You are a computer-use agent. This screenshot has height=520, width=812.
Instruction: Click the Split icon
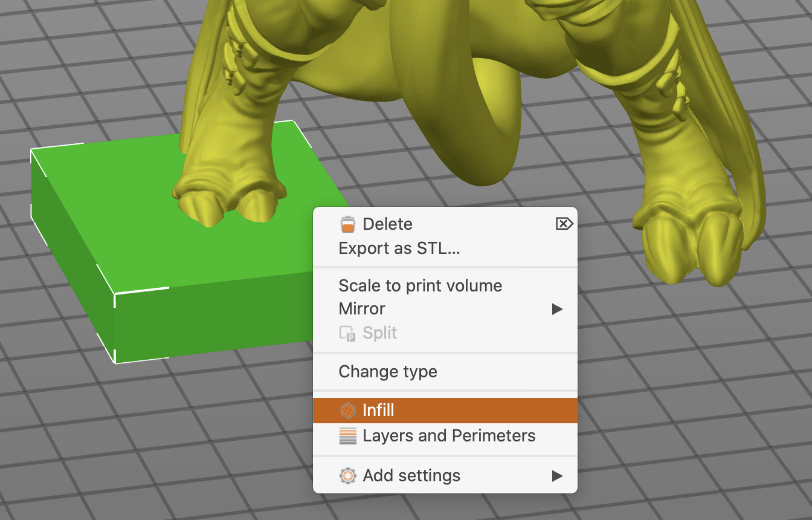(x=347, y=333)
